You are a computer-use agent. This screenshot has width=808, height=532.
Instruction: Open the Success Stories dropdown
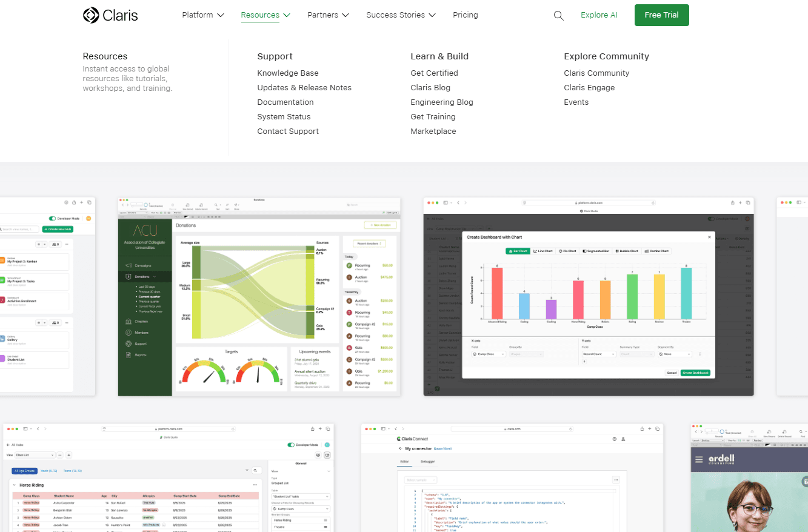401,15
